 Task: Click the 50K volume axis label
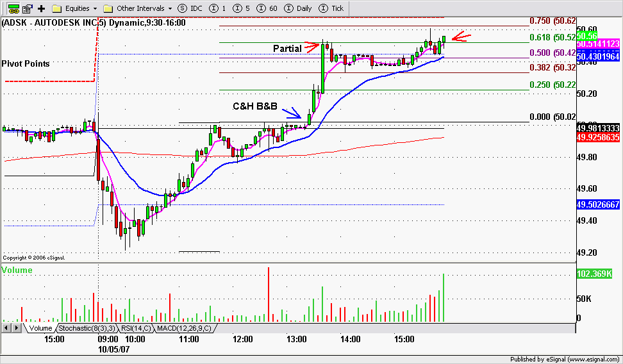pos(584,299)
